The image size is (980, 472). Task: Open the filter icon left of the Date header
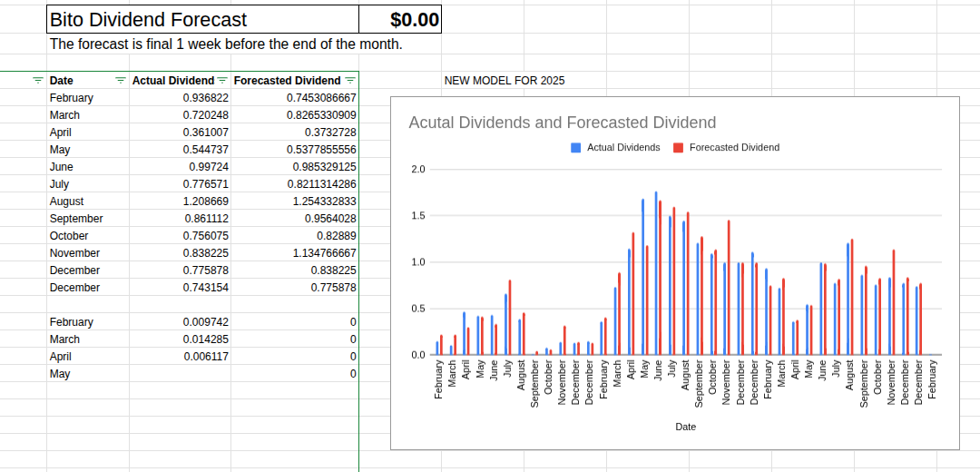[38, 81]
